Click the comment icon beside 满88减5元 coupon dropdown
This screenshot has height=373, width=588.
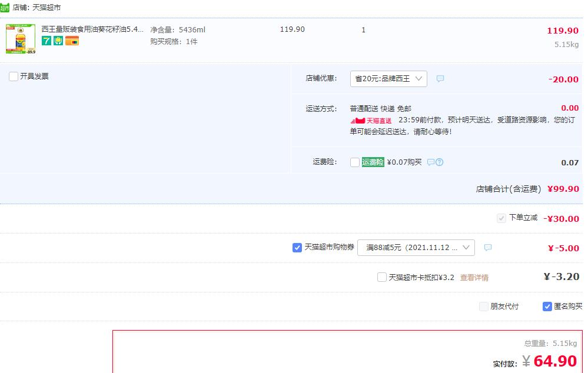click(488, 248)
